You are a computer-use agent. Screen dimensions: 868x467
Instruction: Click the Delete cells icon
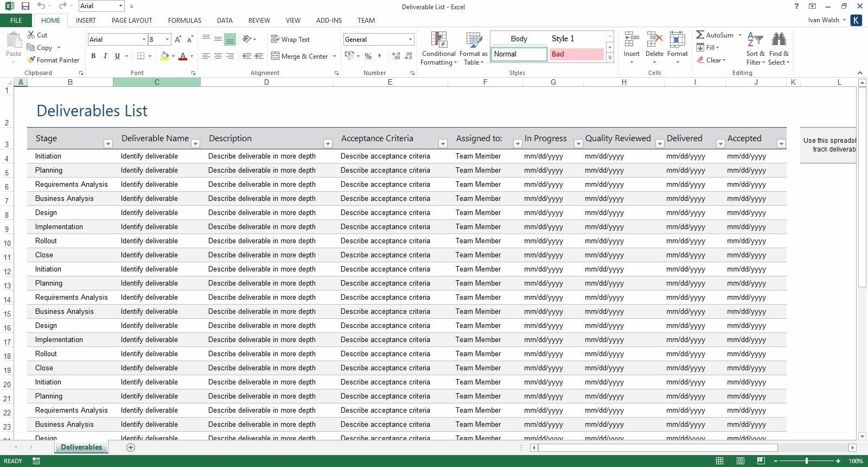click(x=655, y=39)
